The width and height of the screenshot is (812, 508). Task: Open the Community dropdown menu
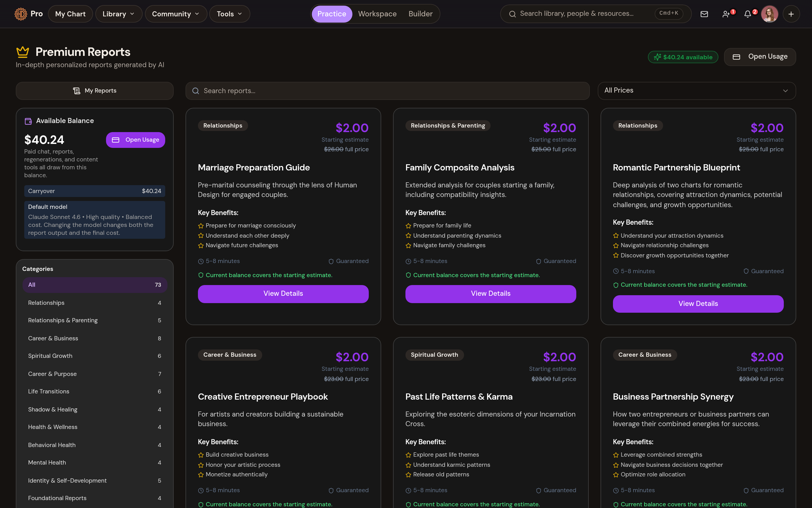click(176, 14)
